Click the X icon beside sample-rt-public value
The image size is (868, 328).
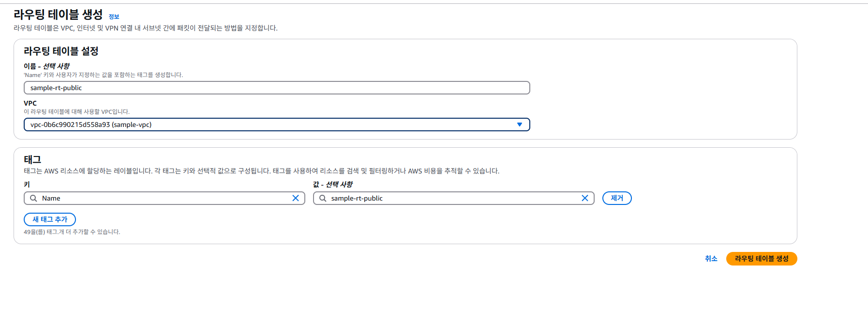click(585, 198)
